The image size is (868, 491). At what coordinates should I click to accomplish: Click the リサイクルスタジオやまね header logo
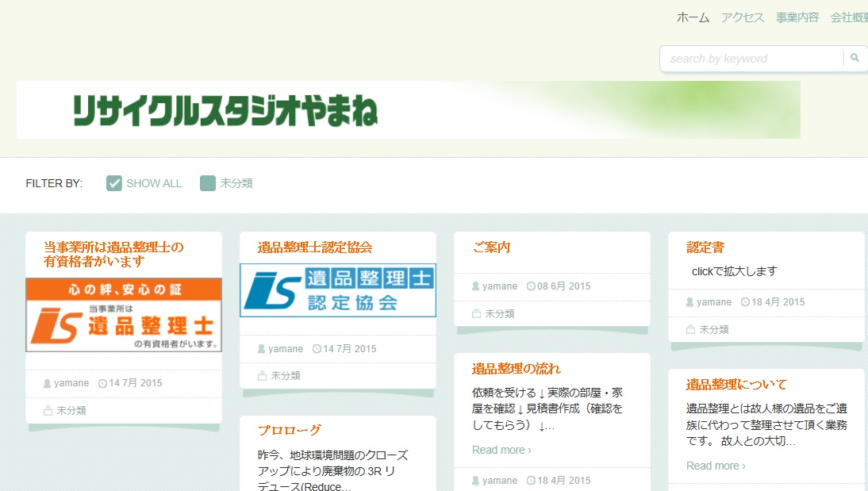(x=226, y=110)
